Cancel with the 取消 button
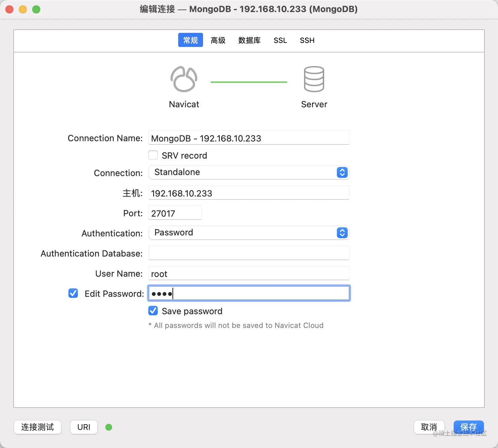 click(x=429, y=427)
